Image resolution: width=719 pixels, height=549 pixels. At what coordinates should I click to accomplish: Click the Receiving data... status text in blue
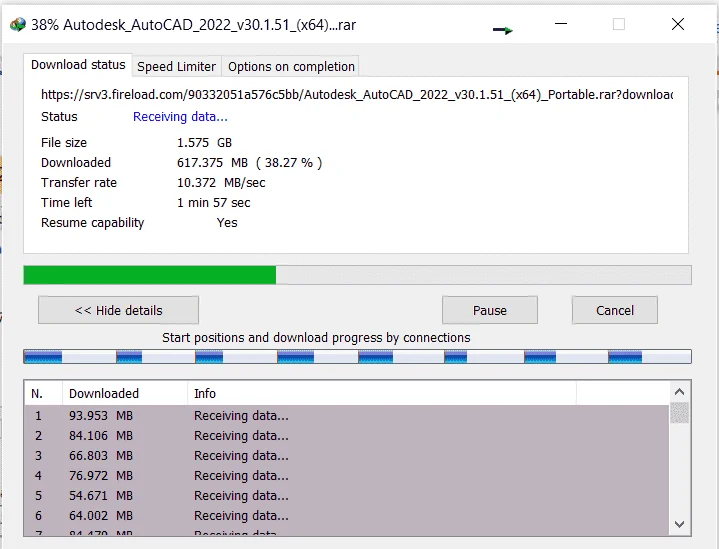pos(180,116)
